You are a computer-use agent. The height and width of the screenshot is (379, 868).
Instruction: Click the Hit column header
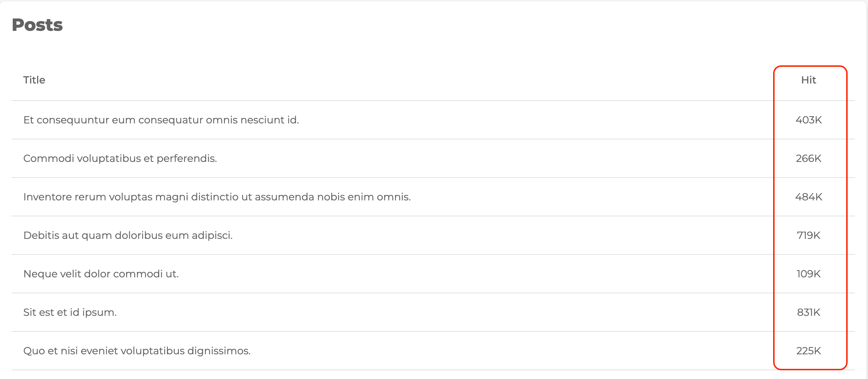tap(808, 80)
